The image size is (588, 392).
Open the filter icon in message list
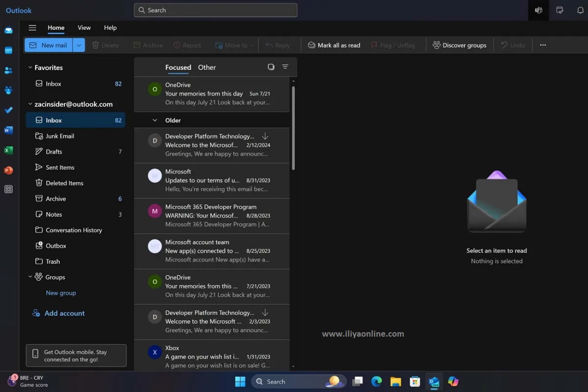pyautogui.click(x=285, y=67)
